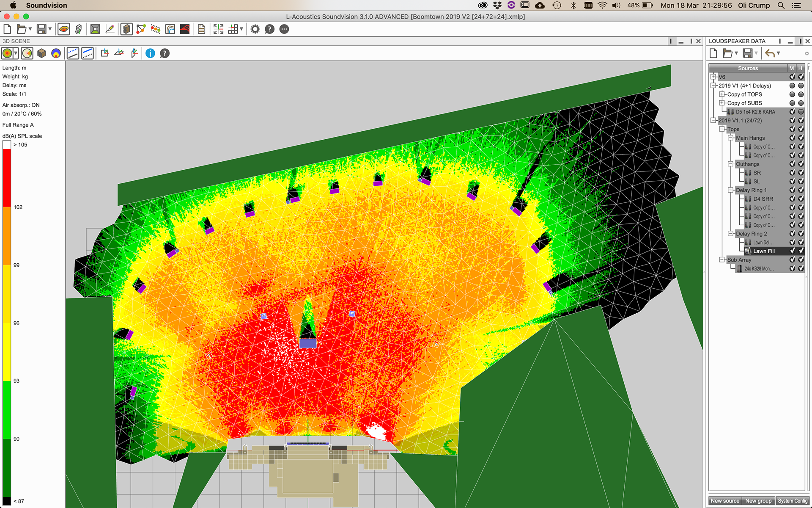812x508 pixels.
Task: Toggle the dotted-over-solid line display icon
Action: pyautogui.click(x=73, y=53)
